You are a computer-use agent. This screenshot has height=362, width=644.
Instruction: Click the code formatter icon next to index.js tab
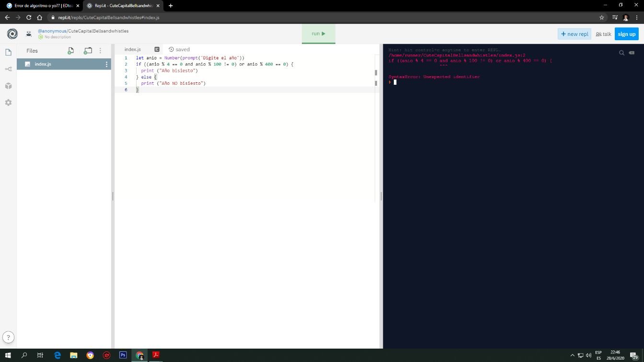157,49
